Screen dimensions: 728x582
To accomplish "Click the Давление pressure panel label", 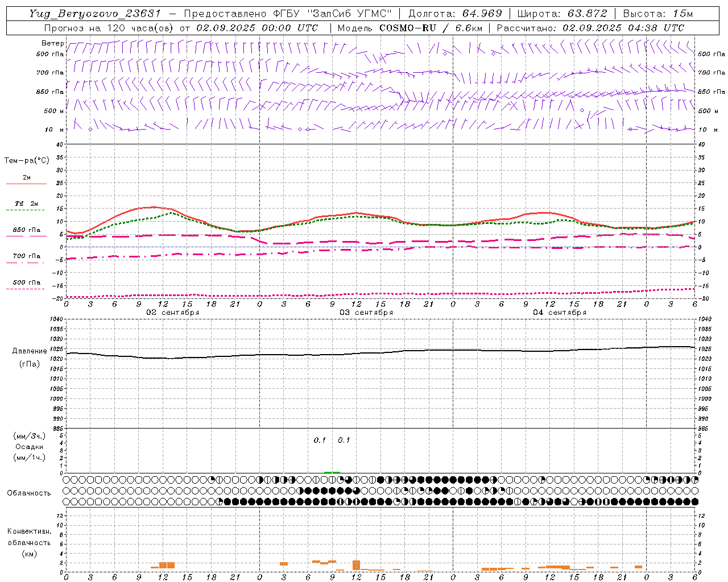I will click(x=28, y=351).
